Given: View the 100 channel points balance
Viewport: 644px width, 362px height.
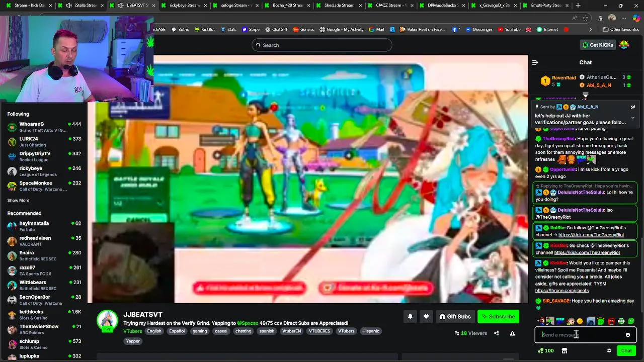Looking at the screenshot, I should [x=546, y=351].
